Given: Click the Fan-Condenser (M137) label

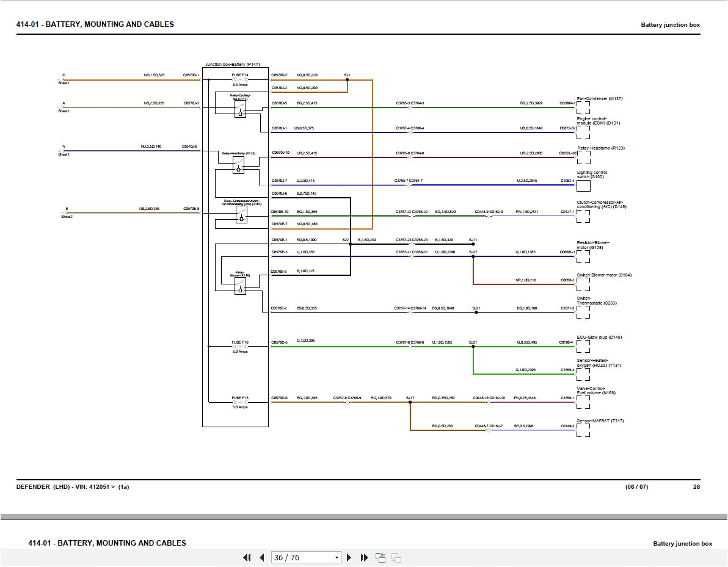Looking at the screenshot, I should (599, 98).
